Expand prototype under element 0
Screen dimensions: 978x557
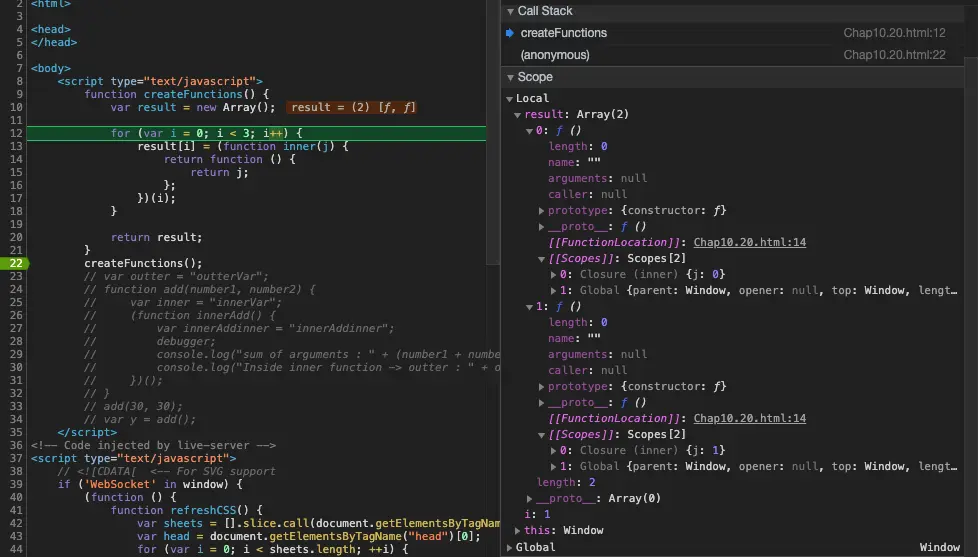[541, 211]
